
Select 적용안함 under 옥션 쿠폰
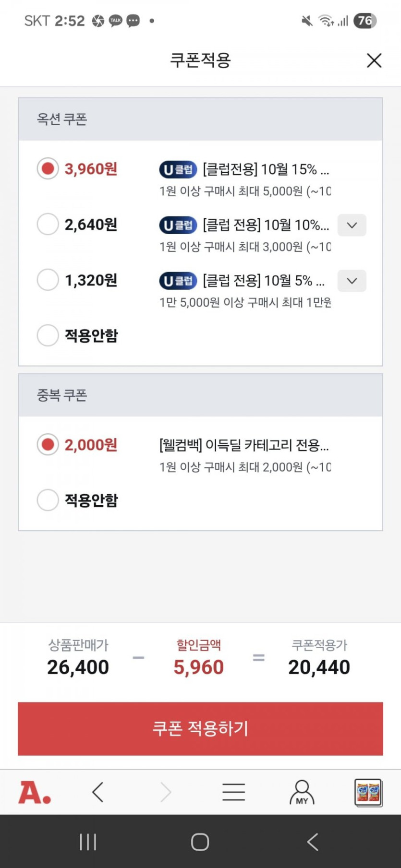pyautogui.click(x=48, y=335)
